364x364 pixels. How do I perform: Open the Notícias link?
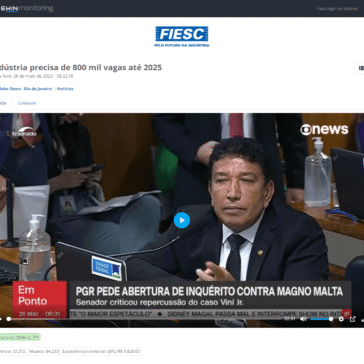point(65,89)
